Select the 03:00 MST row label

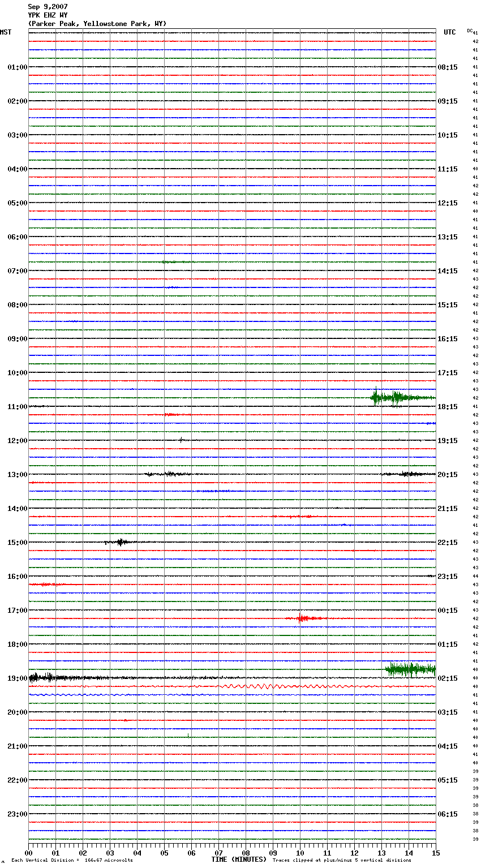18,135
